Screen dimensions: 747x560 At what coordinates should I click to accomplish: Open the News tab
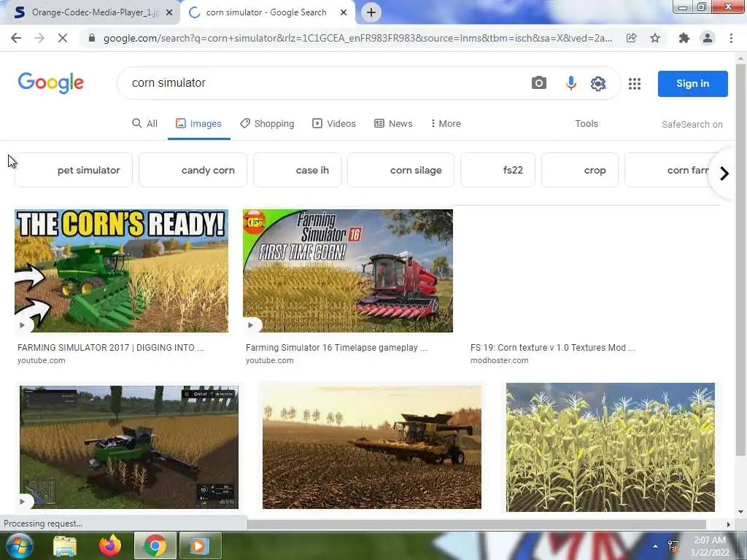pos(393,124)
